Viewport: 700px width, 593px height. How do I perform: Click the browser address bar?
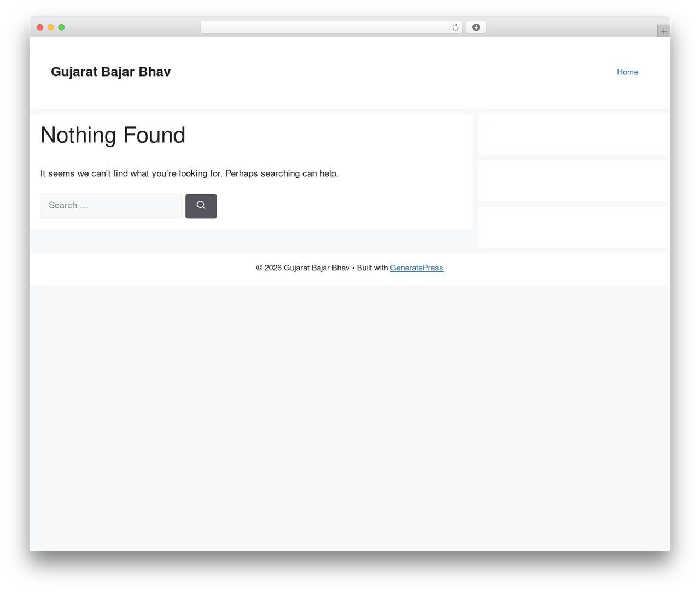331,27
